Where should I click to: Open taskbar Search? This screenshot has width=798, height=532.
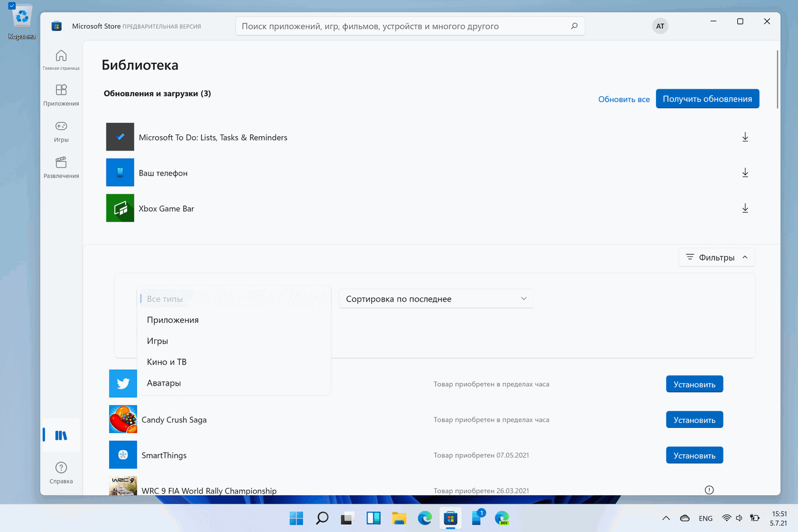pos(322,518)
